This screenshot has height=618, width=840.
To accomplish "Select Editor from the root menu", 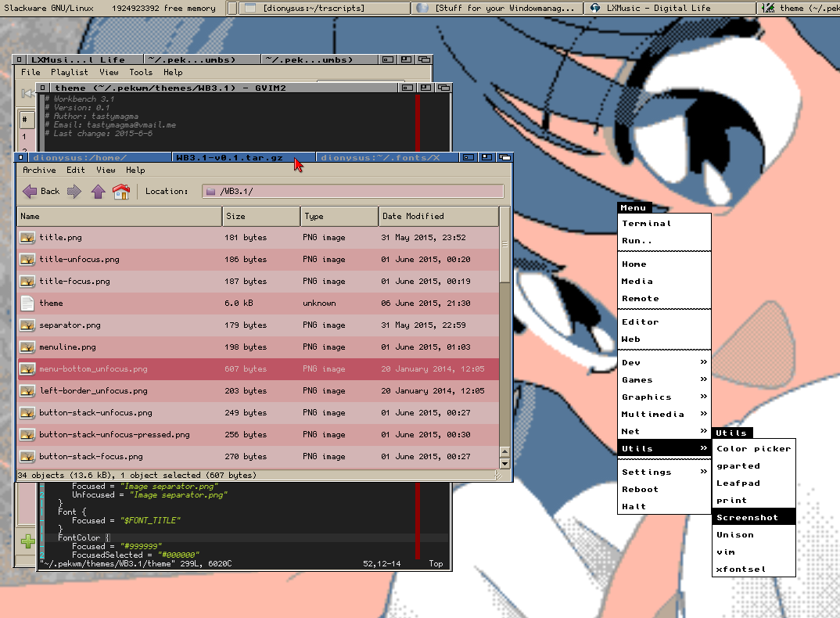I will (664, 322).
